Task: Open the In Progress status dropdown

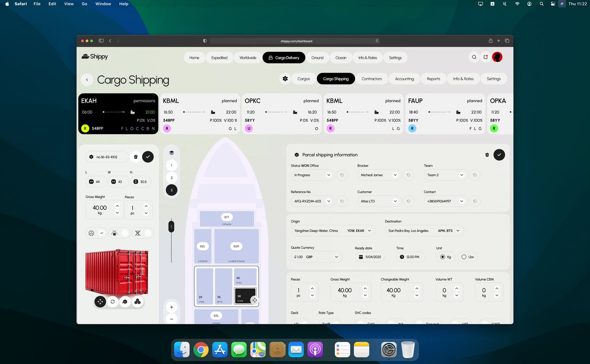Action: click(x=313, y=175)
